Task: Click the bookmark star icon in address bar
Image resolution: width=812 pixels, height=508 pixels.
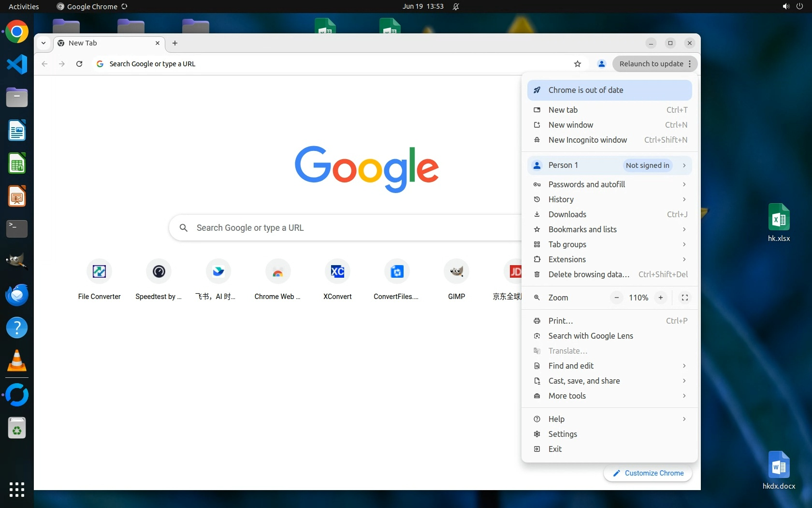Action: [577, 64]
